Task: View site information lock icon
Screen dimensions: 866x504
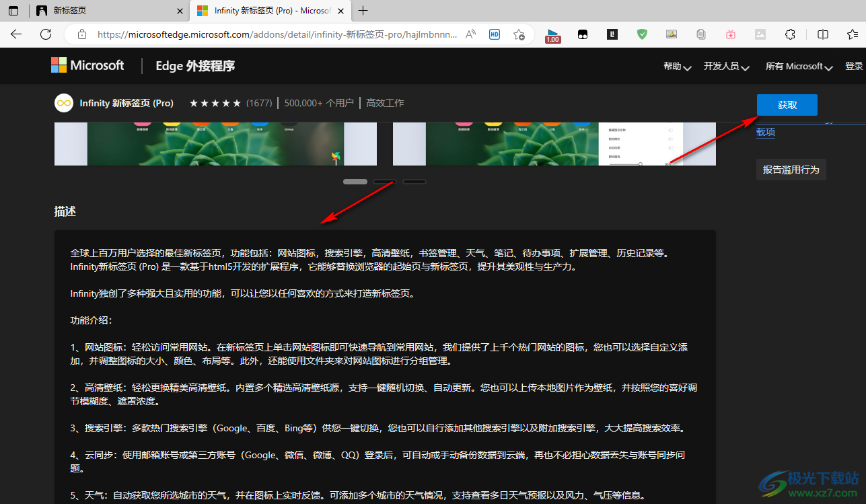Action: point(82,34)
